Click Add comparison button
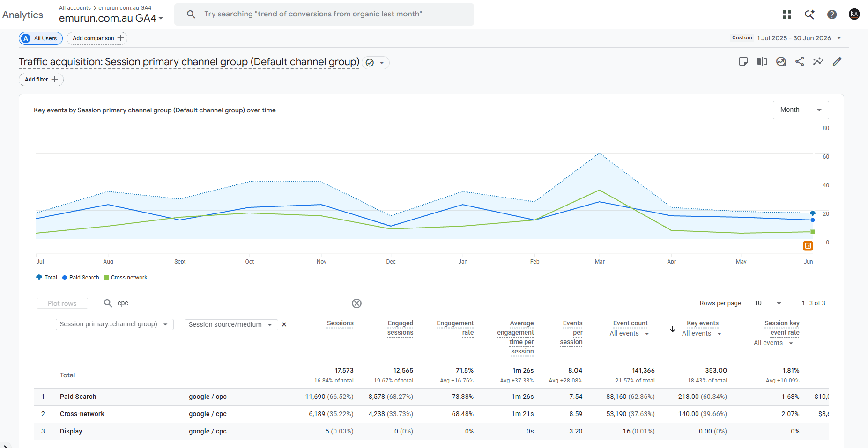 (x=97, y=38)
